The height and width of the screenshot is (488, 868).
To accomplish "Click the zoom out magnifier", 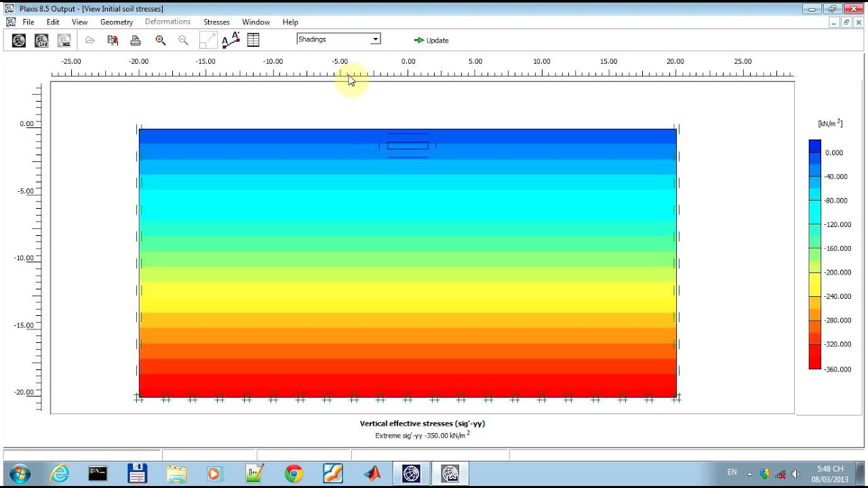I will coord(183,41).
